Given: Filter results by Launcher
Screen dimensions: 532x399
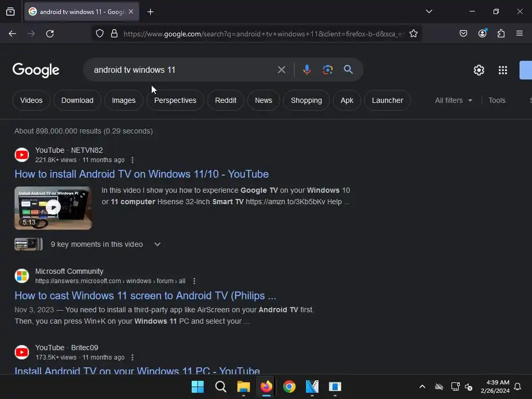Looking at the screenshot, I should point(388,100).
